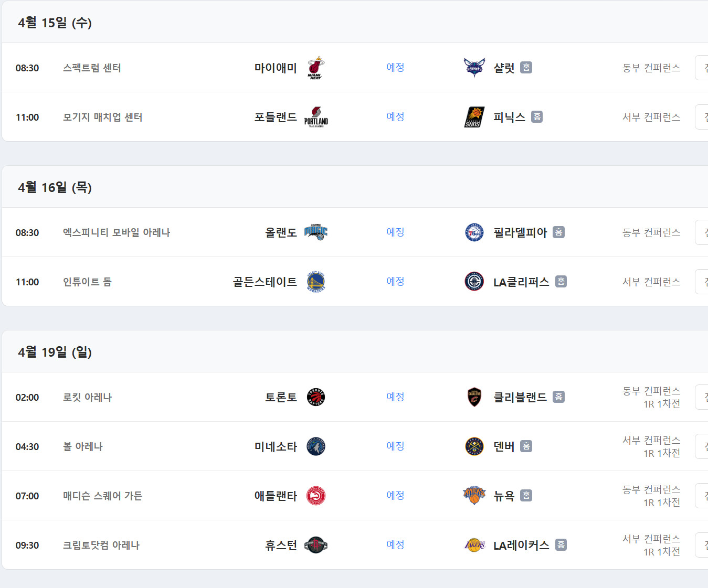
Task: Click the LA Lakers logo
Action: (x=474, y=545)
